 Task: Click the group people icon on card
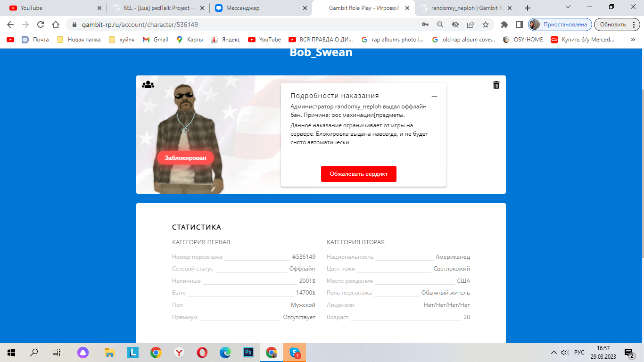tap(148, 85)
